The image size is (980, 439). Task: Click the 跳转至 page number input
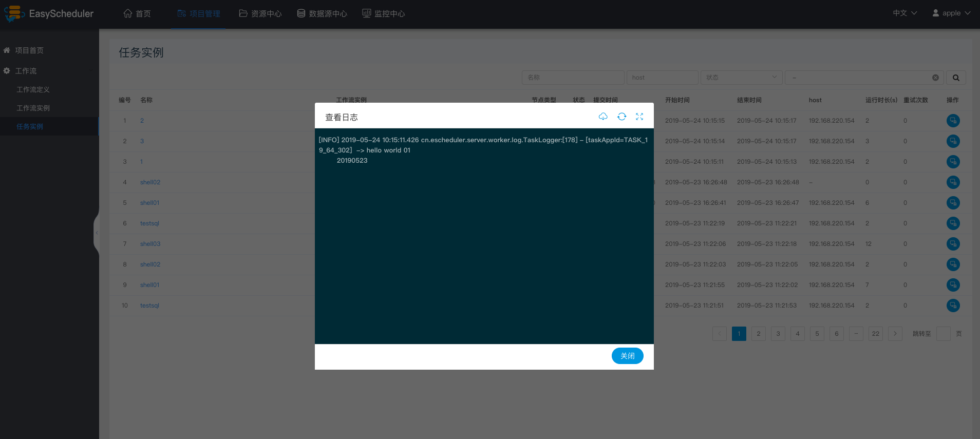[944, 334]
